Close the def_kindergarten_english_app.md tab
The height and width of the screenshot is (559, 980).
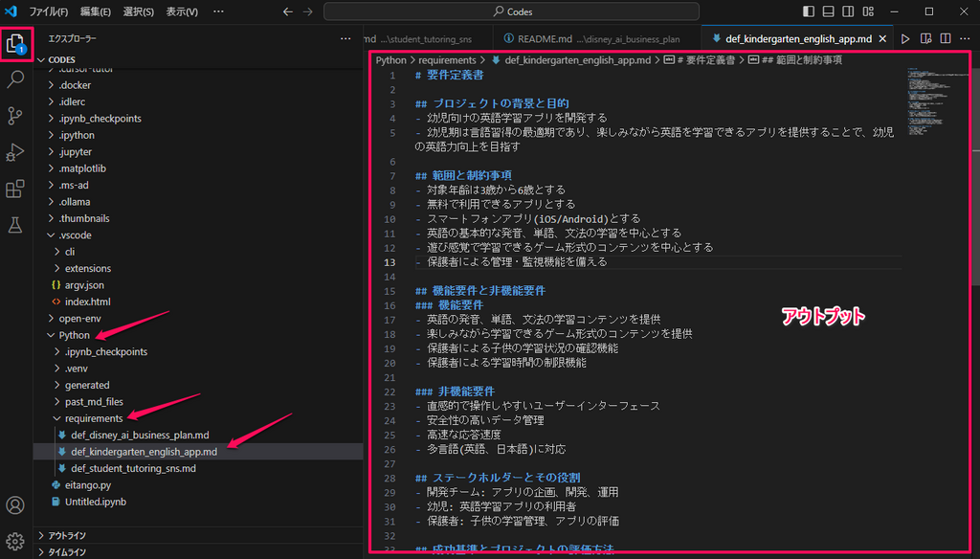click(x=882, y=39)
